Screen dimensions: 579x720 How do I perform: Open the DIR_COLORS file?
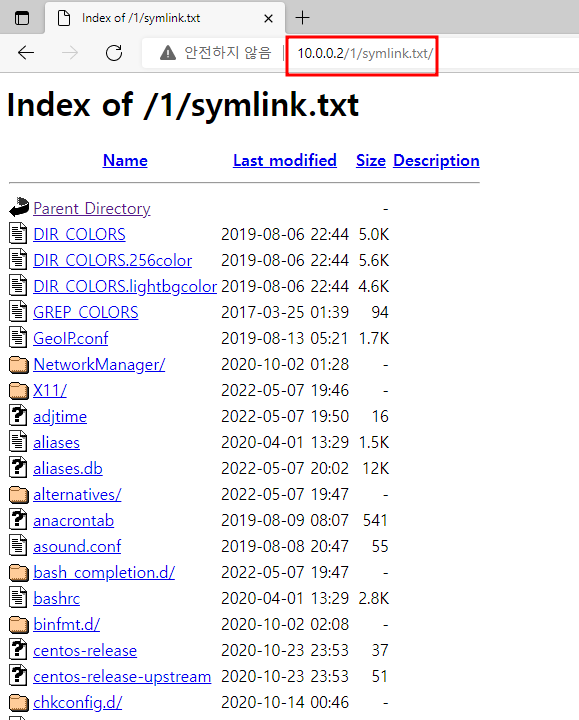point(79,234)
